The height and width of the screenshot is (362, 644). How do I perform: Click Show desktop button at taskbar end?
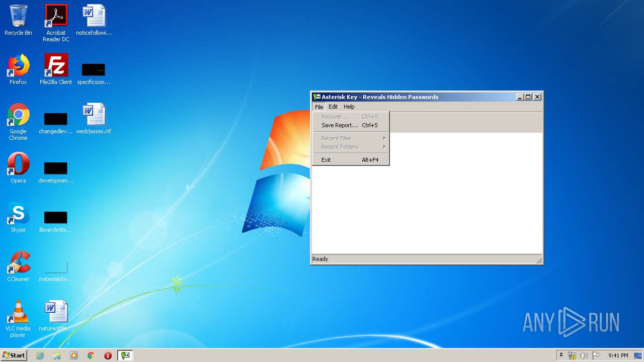coord(638,355)
